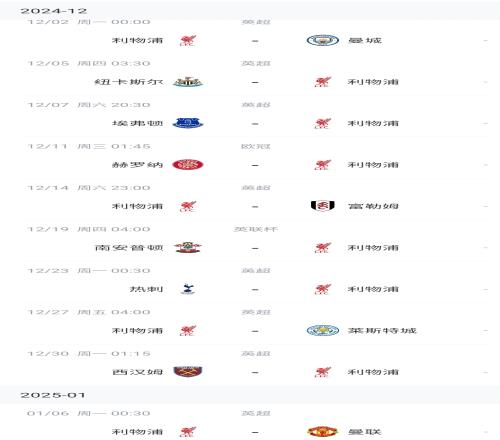Open the 富勒姆 team link
Screen dimensions: 500x440
(x=373, y=206)
